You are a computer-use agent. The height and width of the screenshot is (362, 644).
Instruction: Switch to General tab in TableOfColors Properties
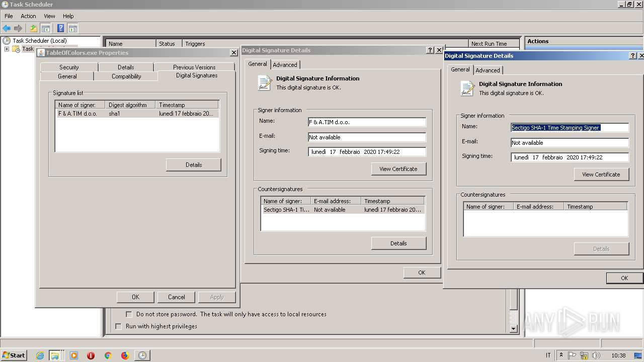67,76
